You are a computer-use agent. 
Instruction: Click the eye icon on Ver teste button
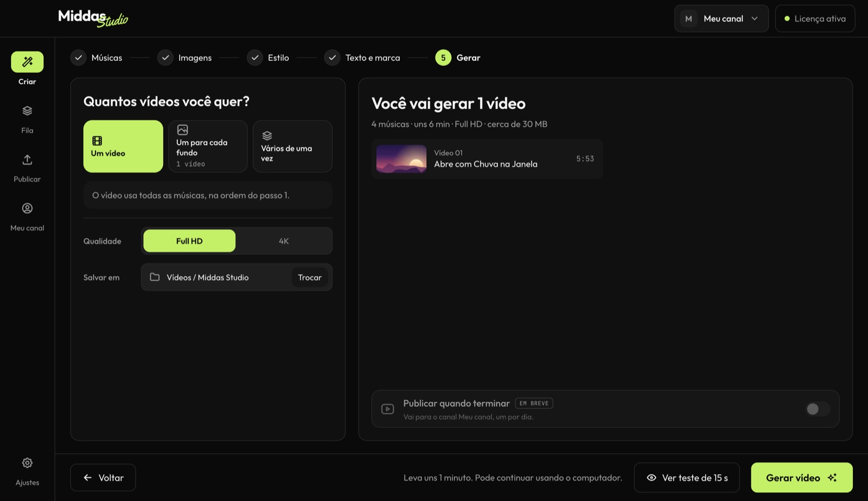coord(652,478)
